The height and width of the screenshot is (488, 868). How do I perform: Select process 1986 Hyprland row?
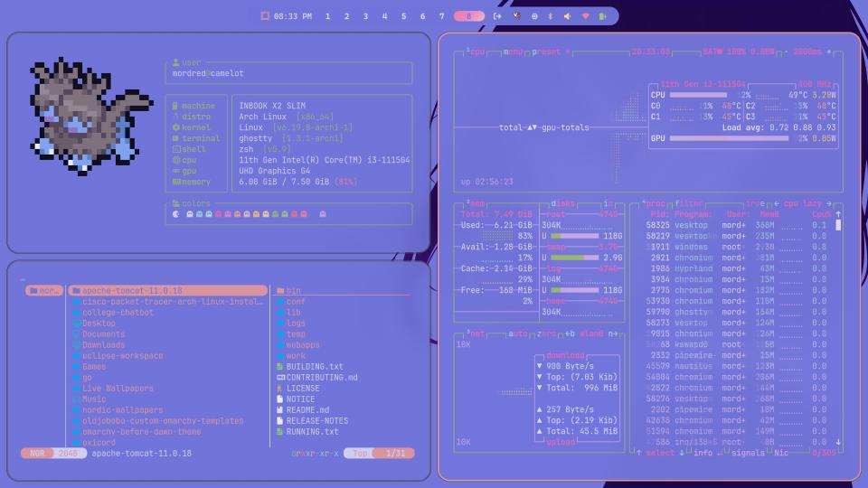click(736, 268)
